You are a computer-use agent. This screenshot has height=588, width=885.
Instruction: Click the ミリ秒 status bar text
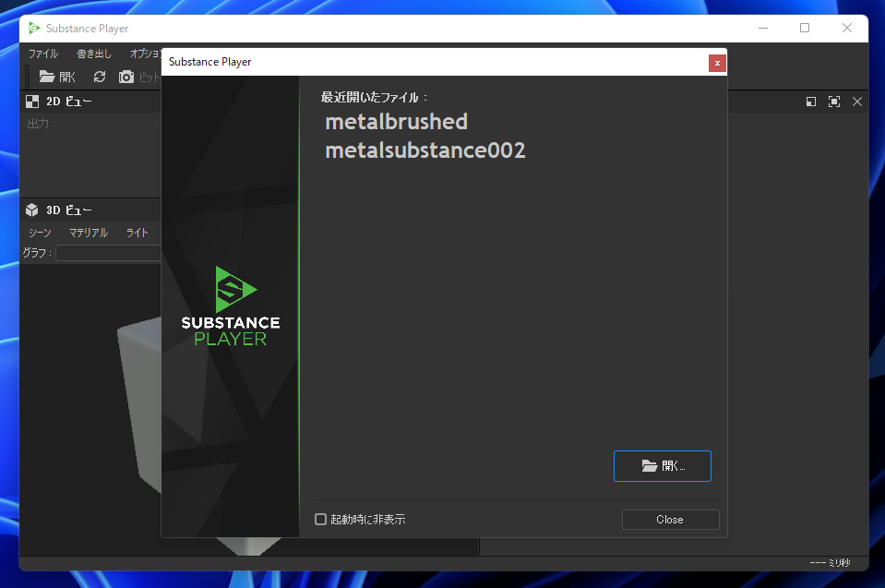tap(839, 562)
